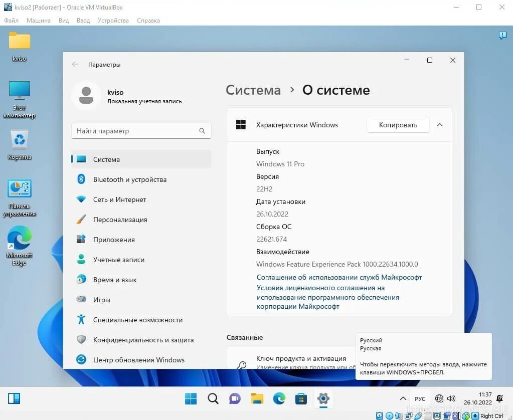Select the 'Корзина' recycle bin icon
Viewport: 513px width, 420px height.
point(19,144)
